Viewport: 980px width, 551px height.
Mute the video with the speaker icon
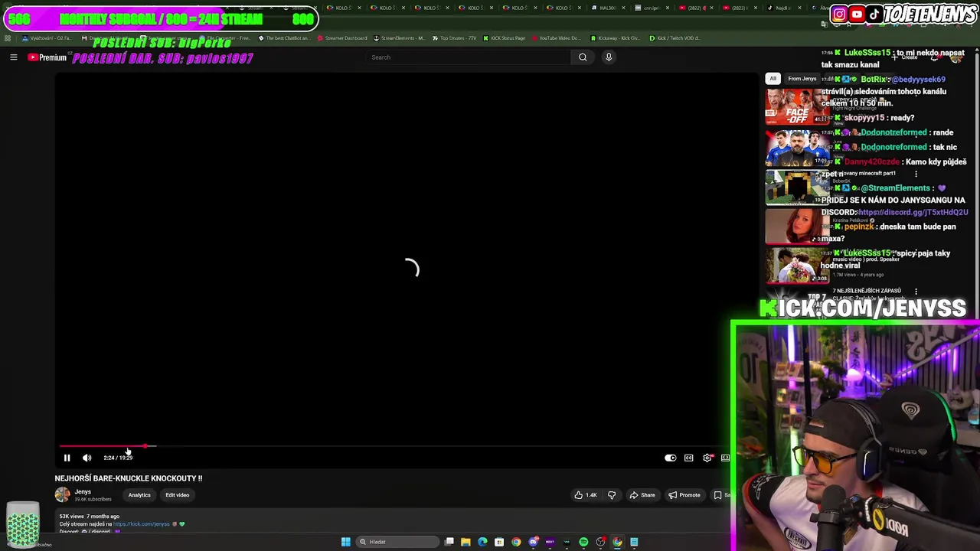click(x=87, y=458)
